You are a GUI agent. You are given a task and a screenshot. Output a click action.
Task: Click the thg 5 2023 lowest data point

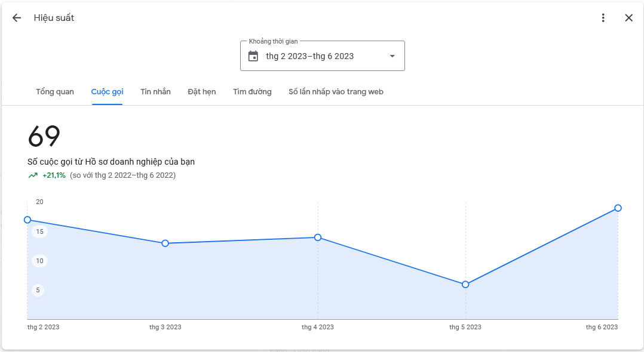[465, 285]
